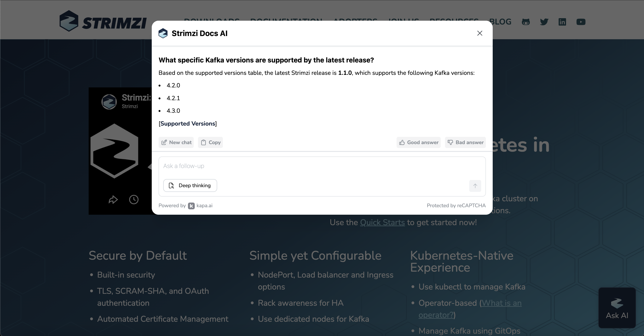Close the Strimzi Docs AI dialog
Screen dimensions: 644x336
(x=479, y=33)
